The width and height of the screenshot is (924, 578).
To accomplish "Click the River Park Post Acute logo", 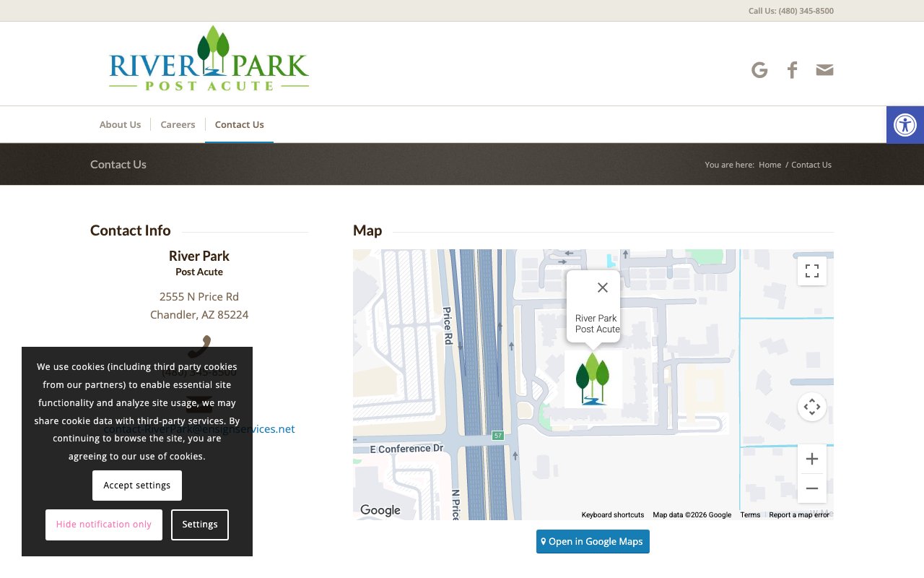I will point(209,59).
